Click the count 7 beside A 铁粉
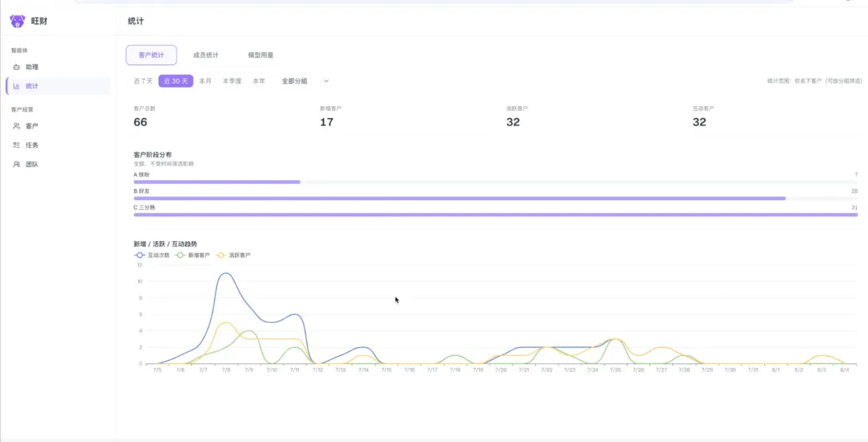 tap(857, 175)
